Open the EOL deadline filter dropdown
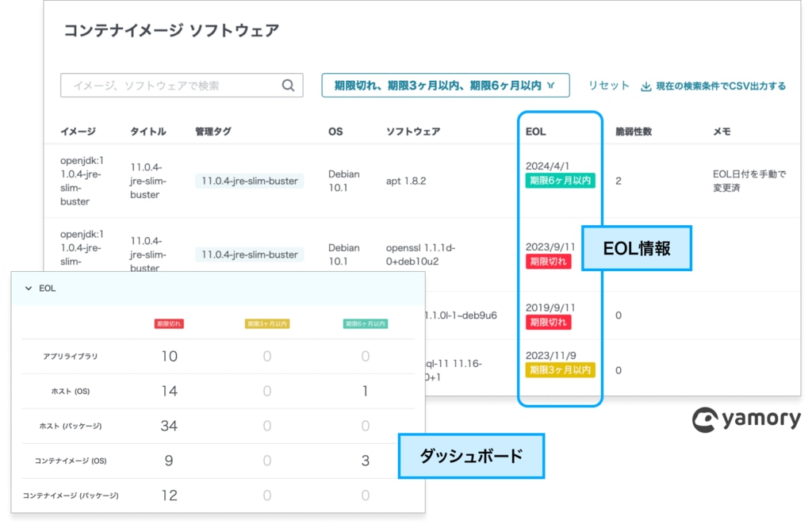The width and height of the screenshot is (812, 524). (445, 86)
